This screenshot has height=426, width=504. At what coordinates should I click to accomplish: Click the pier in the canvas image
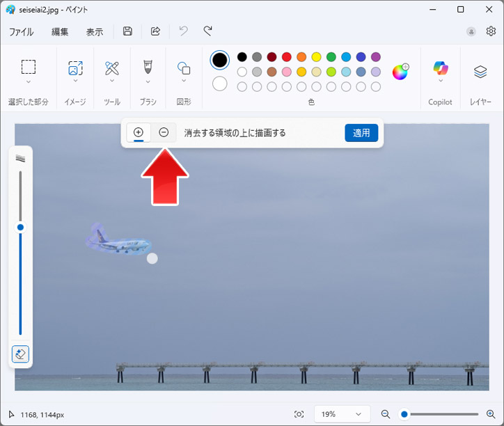click(x=302, y=372)
